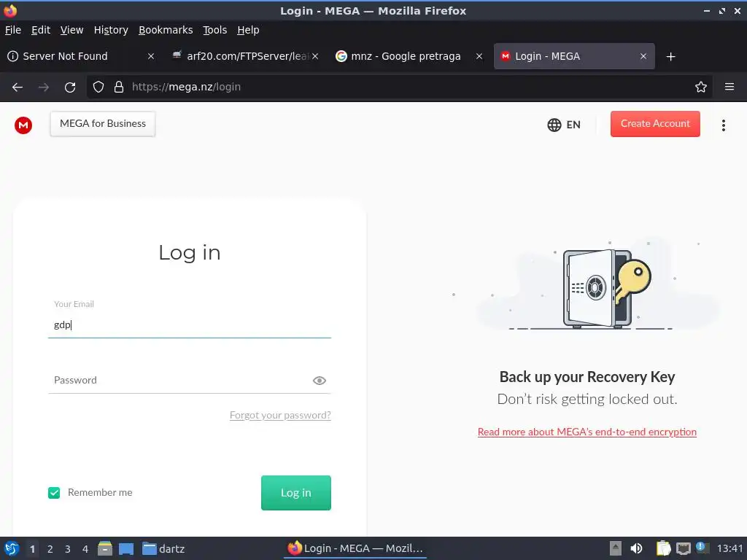747x560 pixels.
Task: Select Login - MEGA Firefox taskbar entry
Action: click(x=355, y=548)
